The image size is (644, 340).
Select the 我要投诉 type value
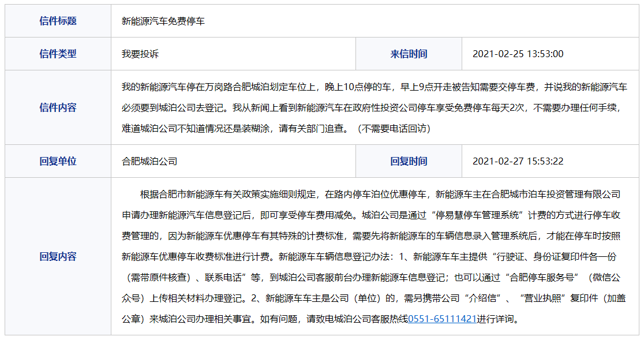pyautogui.click(x=140, y=54)
